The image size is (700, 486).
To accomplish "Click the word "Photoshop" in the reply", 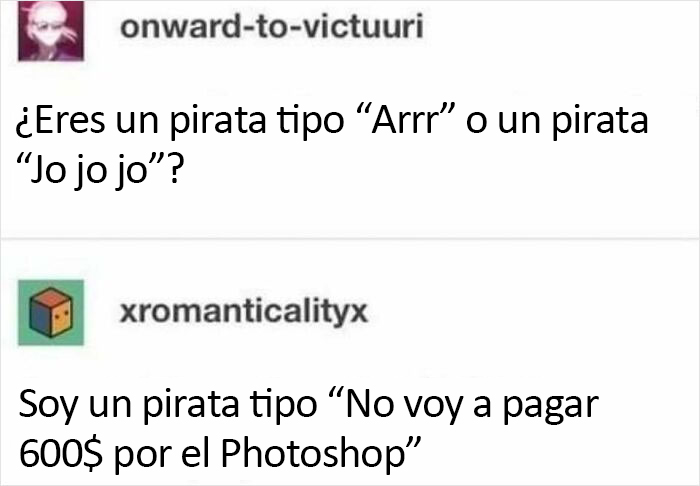I will 312,453.
